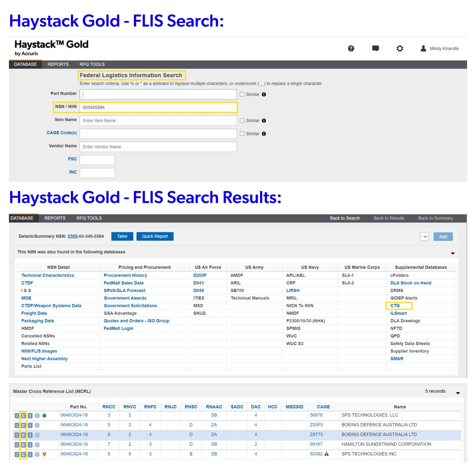Open settings with the gear icon
The image size is (476, 476).
pos(400,48)
